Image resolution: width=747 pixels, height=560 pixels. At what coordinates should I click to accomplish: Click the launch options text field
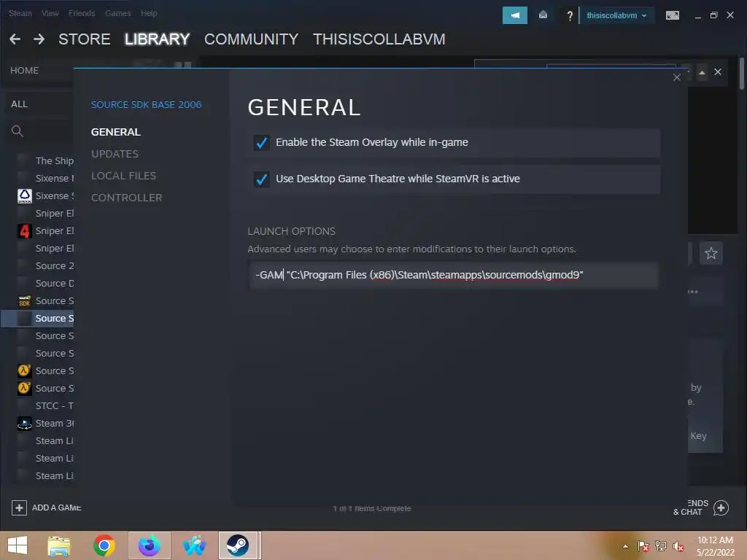pyautogui.click(x=453, y=275)
